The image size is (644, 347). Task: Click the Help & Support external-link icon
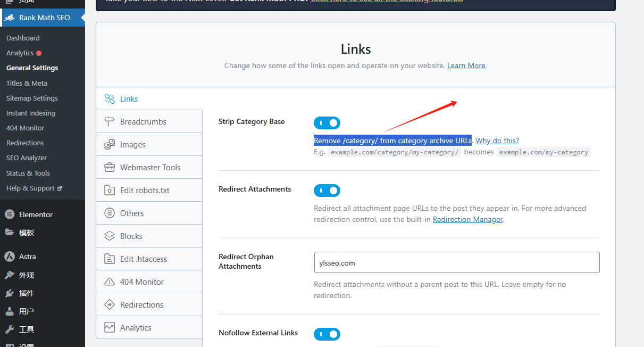tap(60, 188)
